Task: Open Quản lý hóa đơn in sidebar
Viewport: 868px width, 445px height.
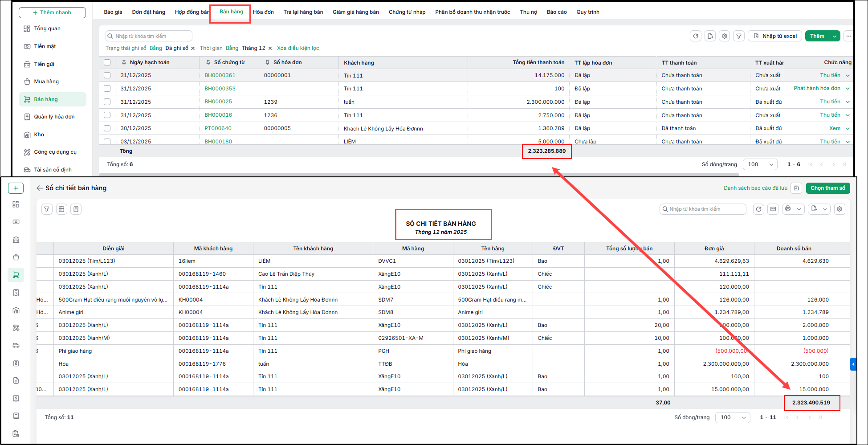Action: pyautogui.click(x=54, y=117)
